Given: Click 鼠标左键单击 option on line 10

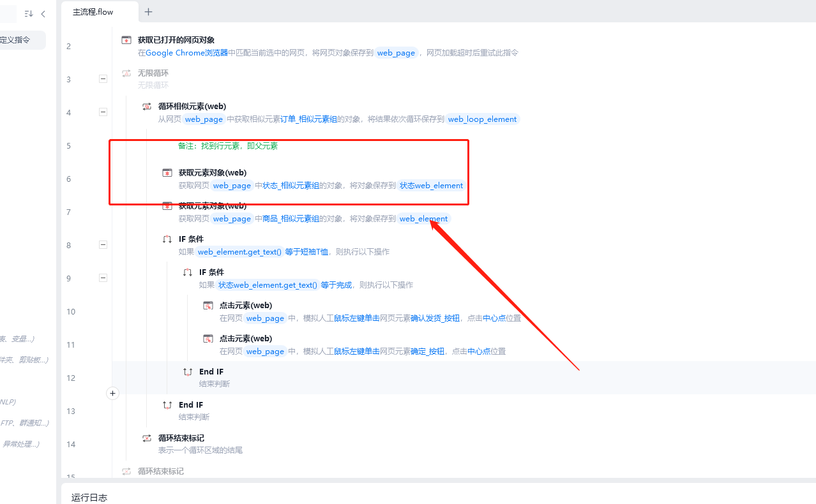Looking at the screenshot, I should point(357,318).
